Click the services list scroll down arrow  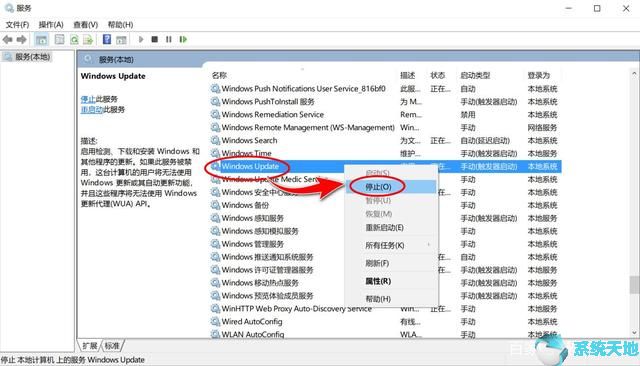[x=634, y=332]
